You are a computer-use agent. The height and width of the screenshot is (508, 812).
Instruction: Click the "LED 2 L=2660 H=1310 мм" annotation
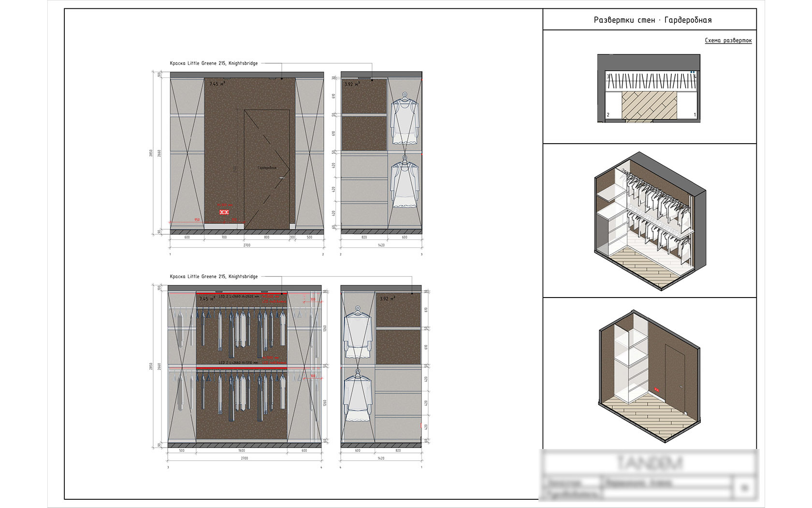(238, 362)
